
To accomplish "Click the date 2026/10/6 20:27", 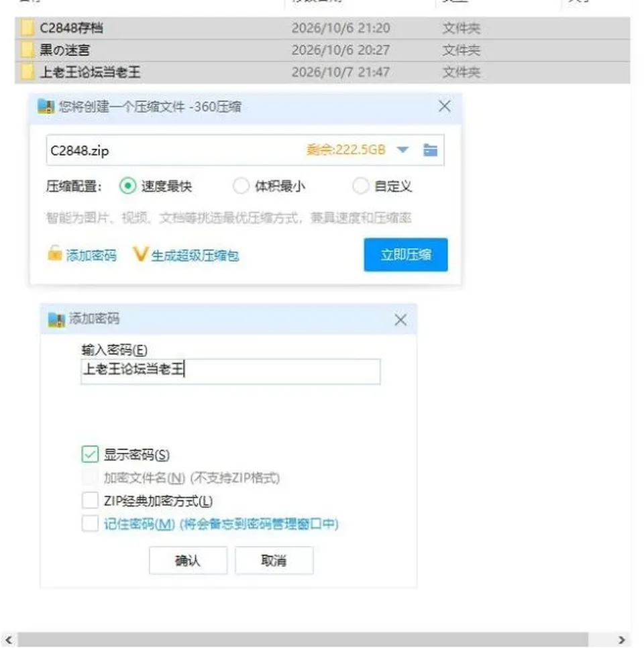I will coord(341,50).
